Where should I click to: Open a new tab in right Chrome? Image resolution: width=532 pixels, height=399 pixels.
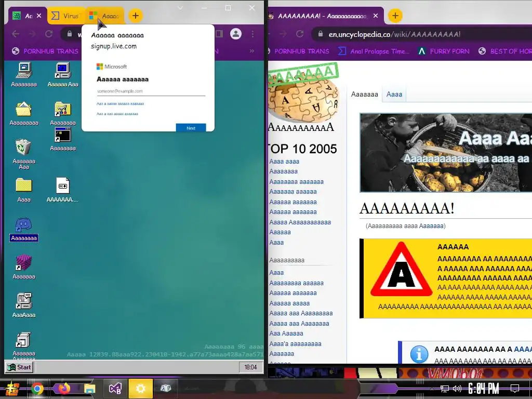coord(395,16)
